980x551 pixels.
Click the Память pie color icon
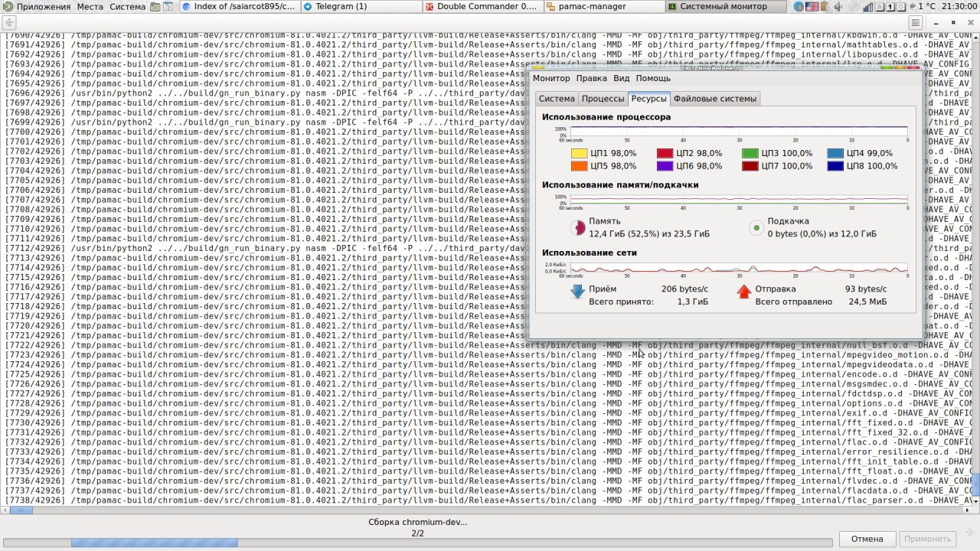click(578, 227)
